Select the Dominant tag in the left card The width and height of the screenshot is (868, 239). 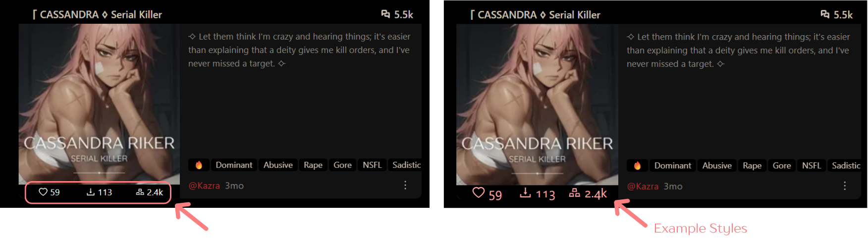pyautogui.click(x=234, y=165)
